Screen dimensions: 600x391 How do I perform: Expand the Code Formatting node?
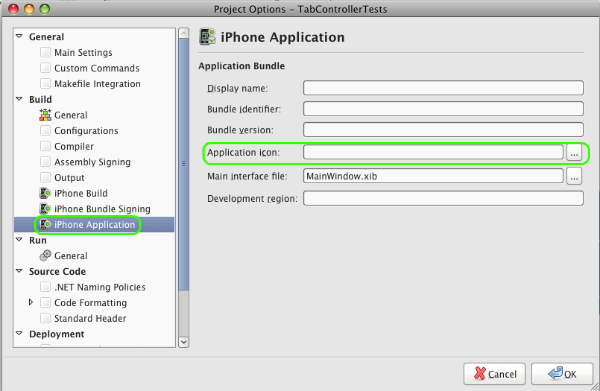click(x=31, y=302)
